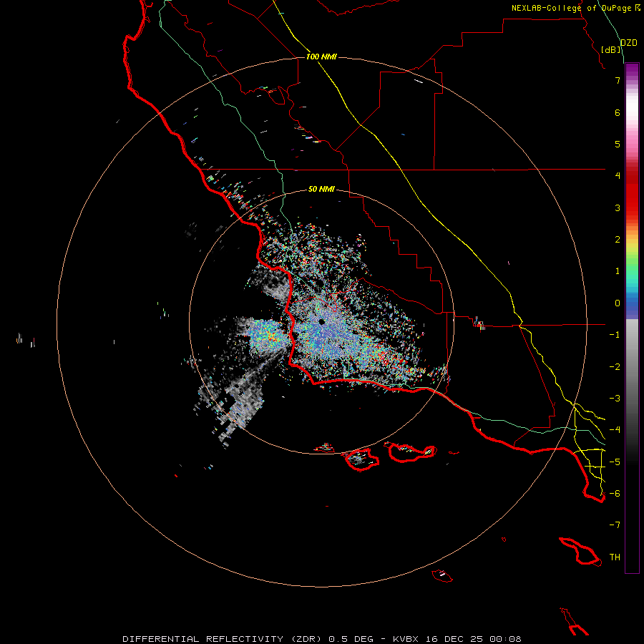Click the NEXLAB-College of DuPage credit text
The image size is (644, 644).
(572, 8)
